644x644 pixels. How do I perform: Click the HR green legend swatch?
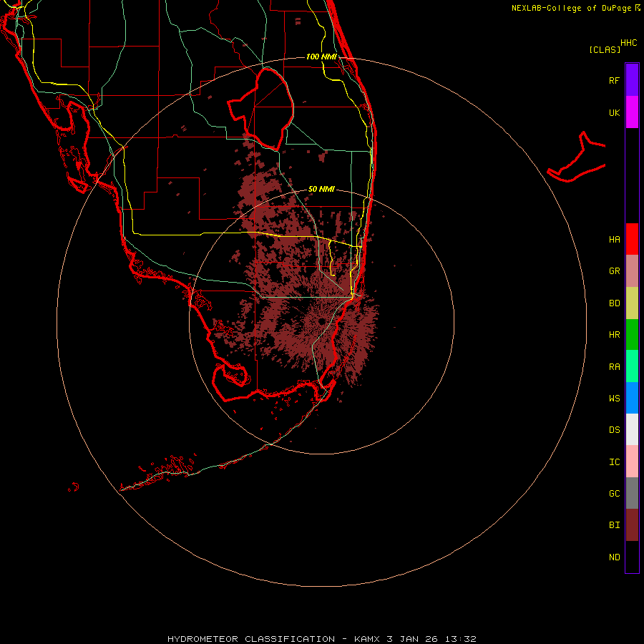(632, 334)
